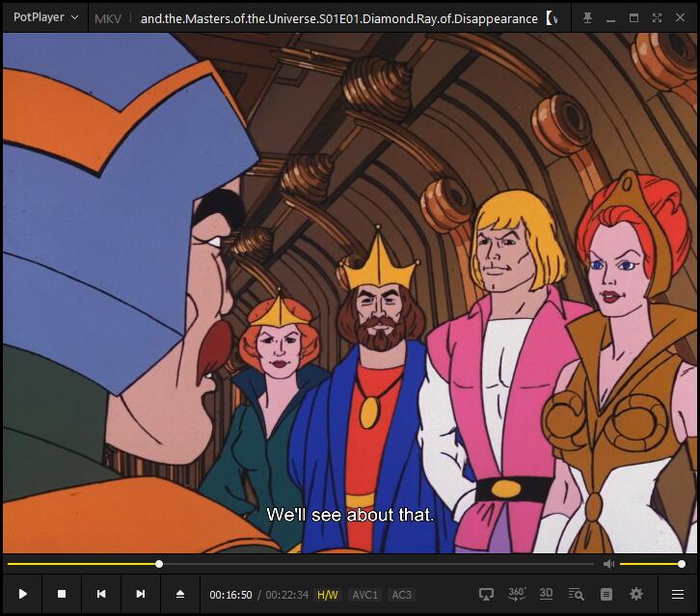Viewport: 700px width, 616px height.
Task: Open the hamburger menu in bottom bar
Action: pos(678,594)
